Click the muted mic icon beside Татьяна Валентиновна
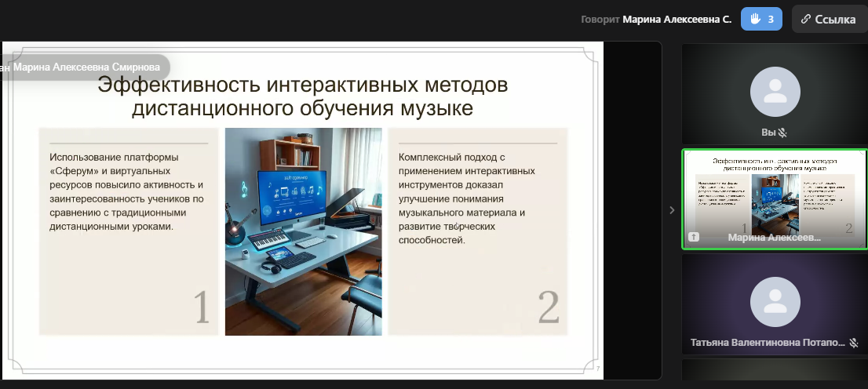The width and height of the screenshot is (868, 389). pyautogui.click(x=854, y=343)
